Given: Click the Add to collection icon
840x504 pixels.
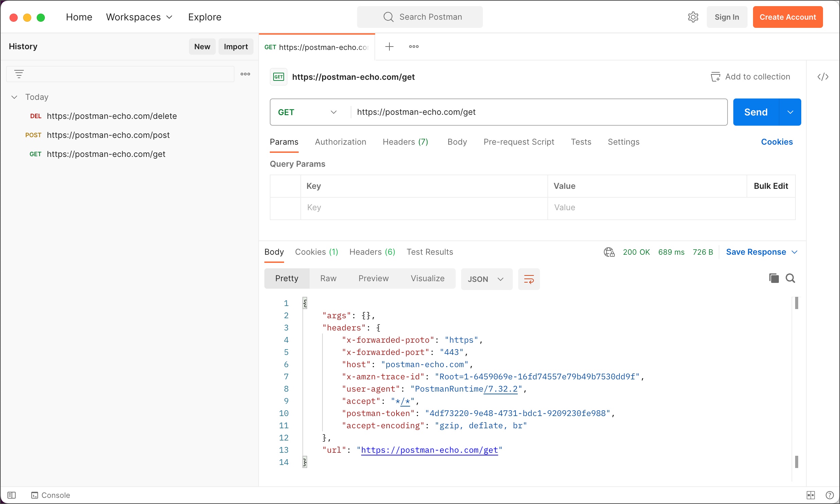Looking at the screenshot, I should pos(715,77).
